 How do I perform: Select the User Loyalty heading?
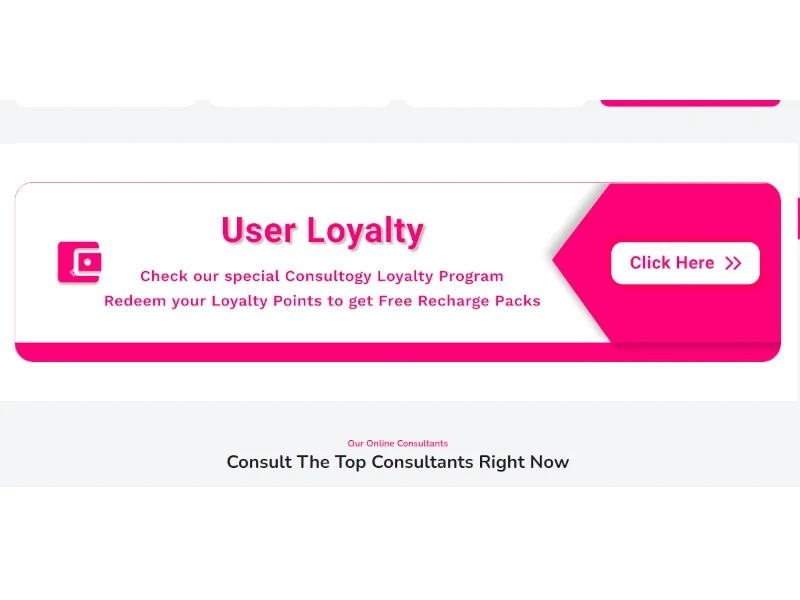click(x=322, y=231)
